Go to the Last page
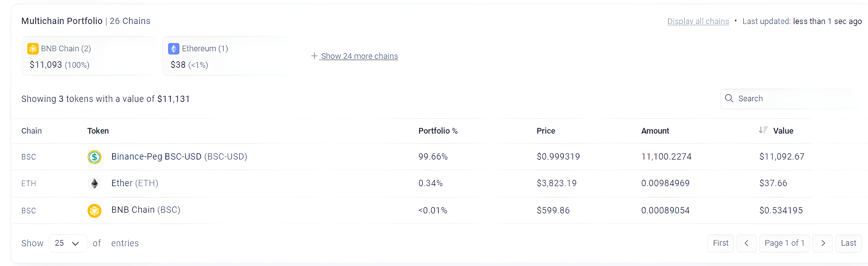Image resolution: width=868 pixels, height=266 pixels. tap(848, 243)
